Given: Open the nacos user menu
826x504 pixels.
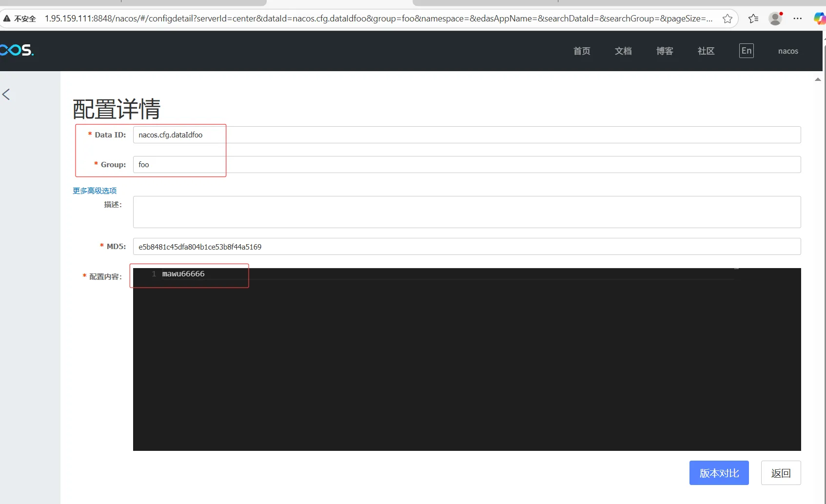Looking at the screenshot, I should tap(788, 51).
